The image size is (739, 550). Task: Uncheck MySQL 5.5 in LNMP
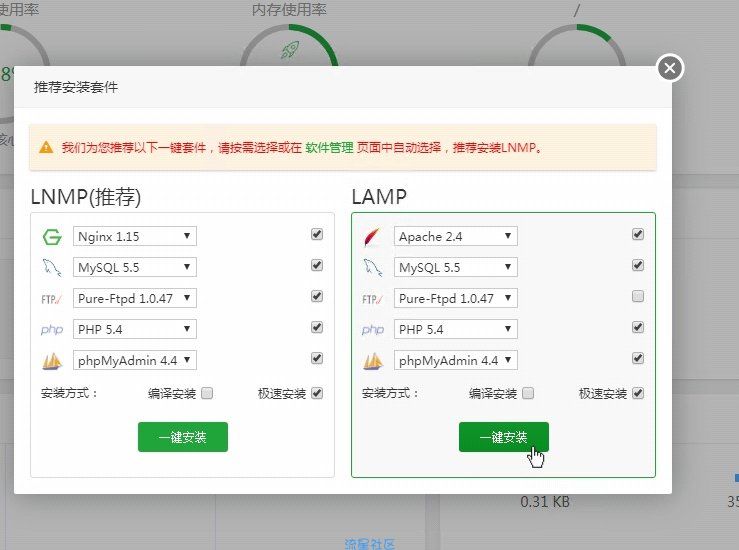click(x=317, y=265)
